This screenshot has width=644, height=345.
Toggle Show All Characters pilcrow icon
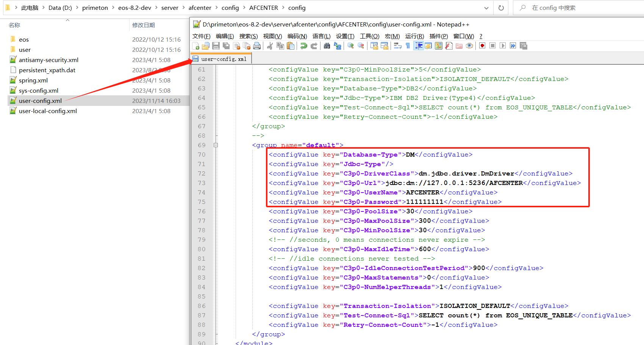408,46
